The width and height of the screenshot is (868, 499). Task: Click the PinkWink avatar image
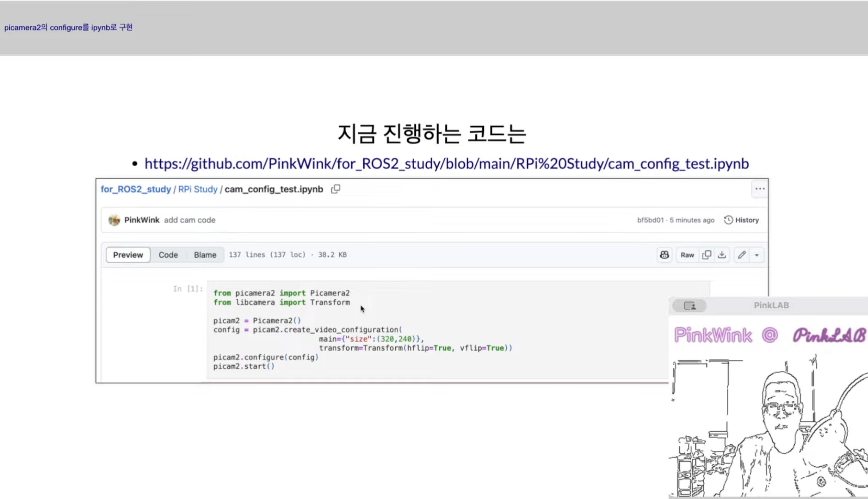pos(114,220)
